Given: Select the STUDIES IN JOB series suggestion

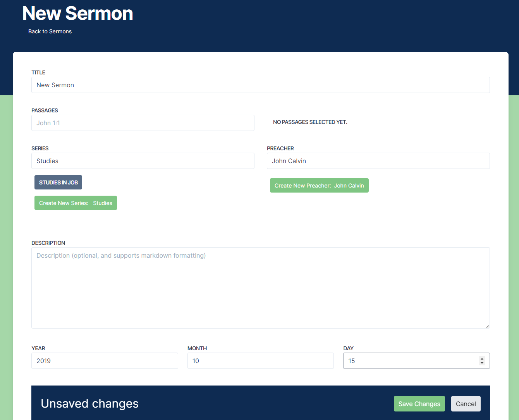Looking at the screenshot, I should (x=58, y=182).
